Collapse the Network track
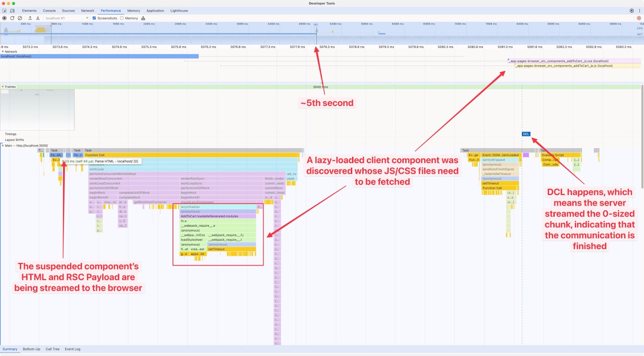 point(3,52)
